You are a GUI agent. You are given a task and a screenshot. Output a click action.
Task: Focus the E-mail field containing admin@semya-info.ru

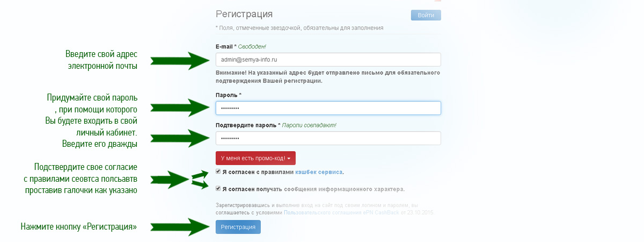pos(328,60)
